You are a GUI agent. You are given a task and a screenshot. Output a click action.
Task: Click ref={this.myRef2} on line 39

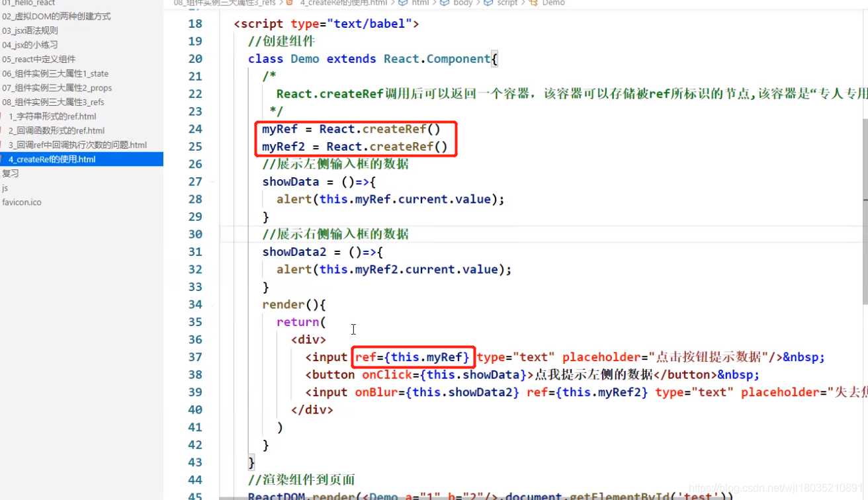point(587,392)
